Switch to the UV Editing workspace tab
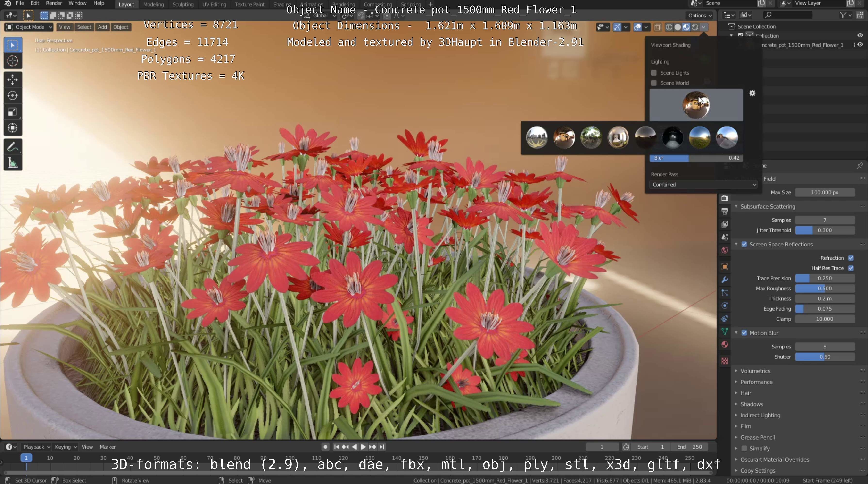Image resolution: width=868 pixels, height=484 pixels. point(214,4)
